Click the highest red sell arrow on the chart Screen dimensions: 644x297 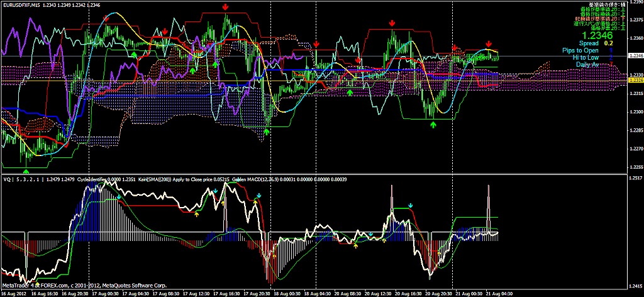(x=226, y=6)
